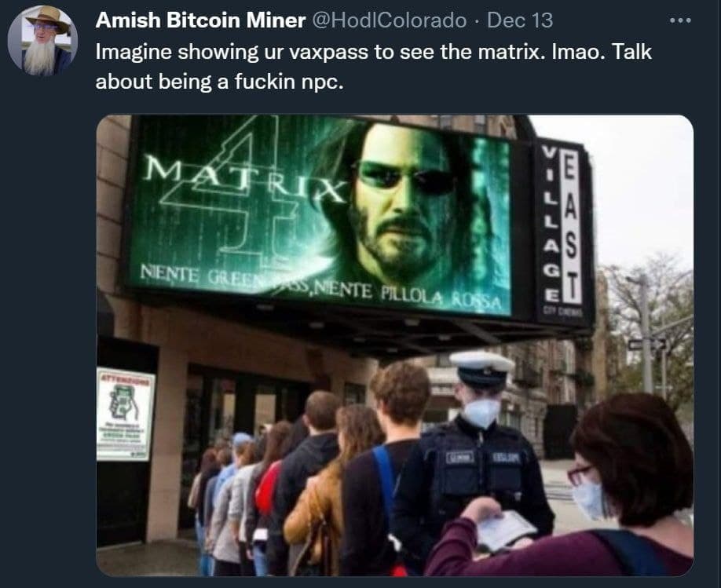
Task: Click the green pass notice poster by the door
Action: point(125,415)
